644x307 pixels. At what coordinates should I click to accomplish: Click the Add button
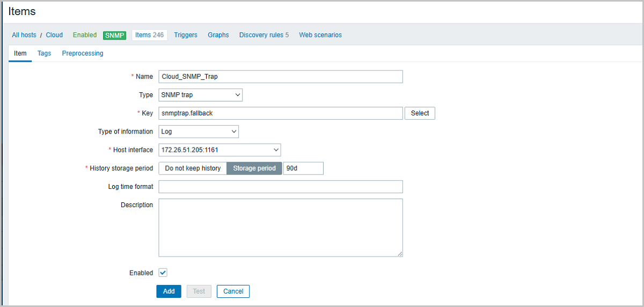pos(169,291)
